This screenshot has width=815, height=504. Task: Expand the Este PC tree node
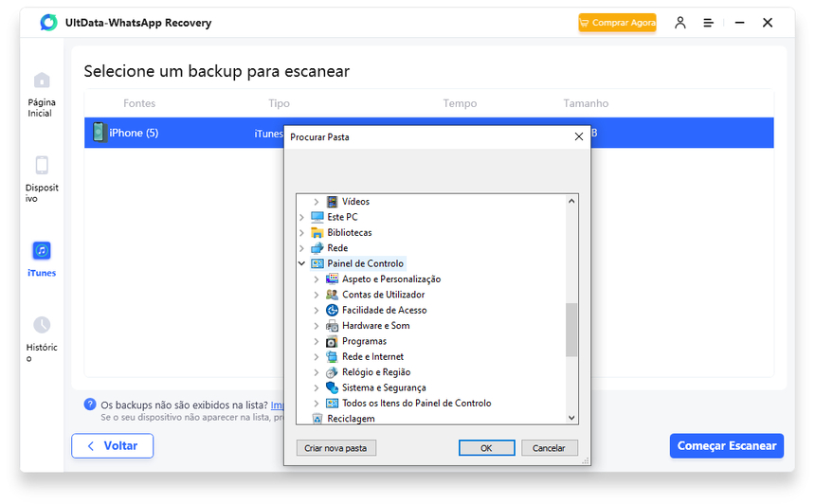[x=301, y=217]
